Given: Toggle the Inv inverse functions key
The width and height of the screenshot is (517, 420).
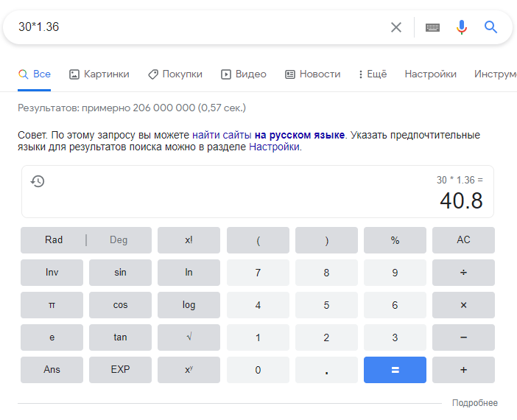Looking at the screenshot, I should [52, 273].
